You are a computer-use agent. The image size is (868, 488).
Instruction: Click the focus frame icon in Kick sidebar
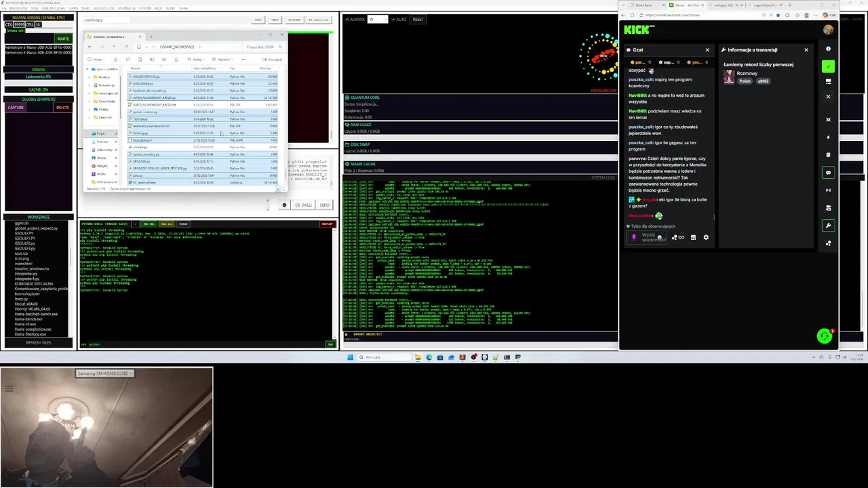click(828, 119)
